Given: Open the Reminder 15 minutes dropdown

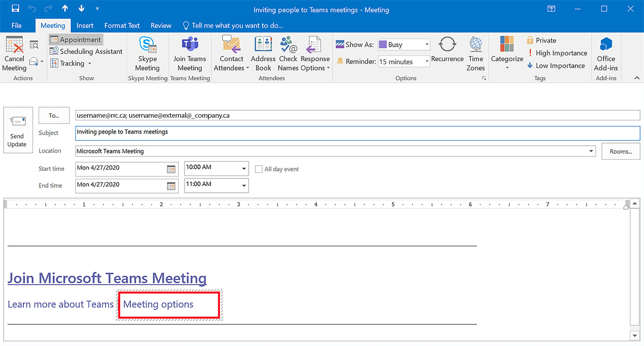Looking at the screenshot, I should (427, 62).
